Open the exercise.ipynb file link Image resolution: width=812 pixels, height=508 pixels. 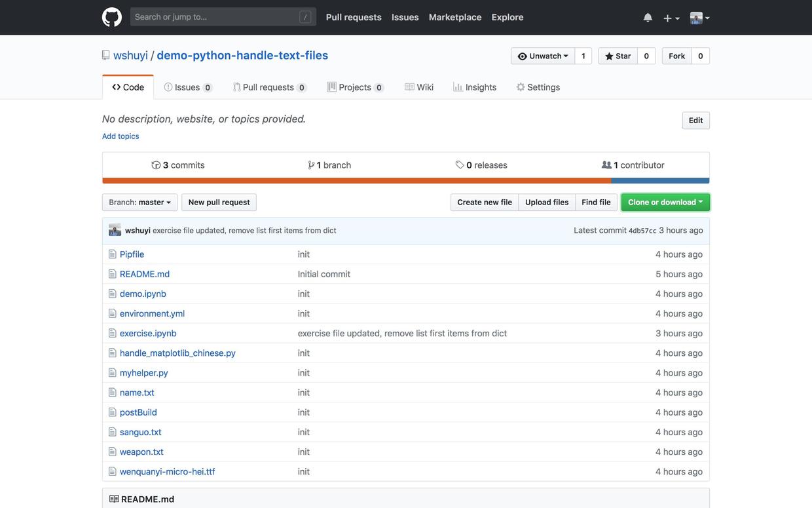(148, 333)
